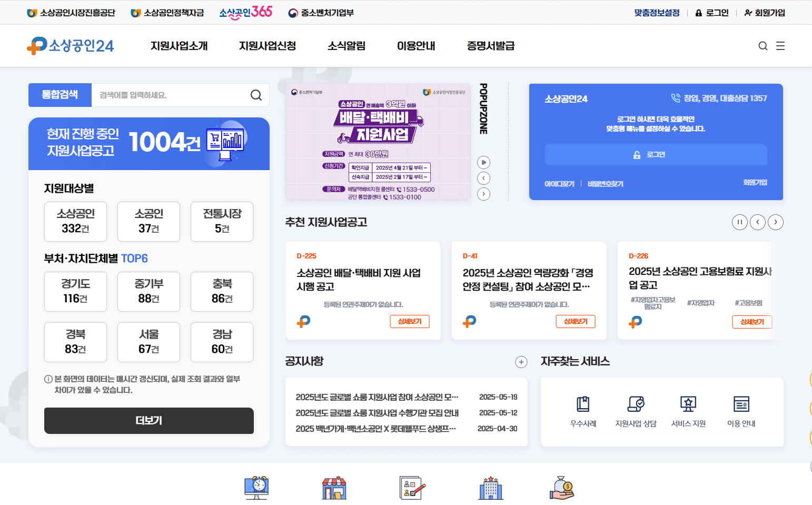Pause the recommended programs carousel
The width and height of the screenshot is (812, 505).
point(740,222)
